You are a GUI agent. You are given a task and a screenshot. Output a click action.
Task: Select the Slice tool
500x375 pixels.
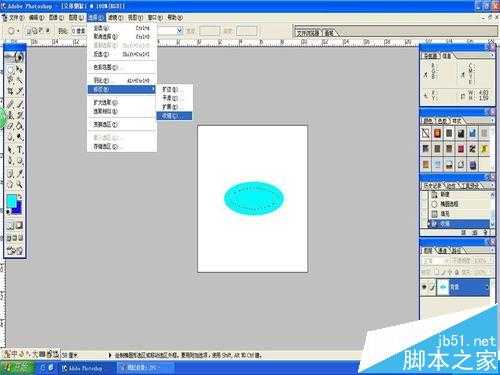[x=20, y=91]
